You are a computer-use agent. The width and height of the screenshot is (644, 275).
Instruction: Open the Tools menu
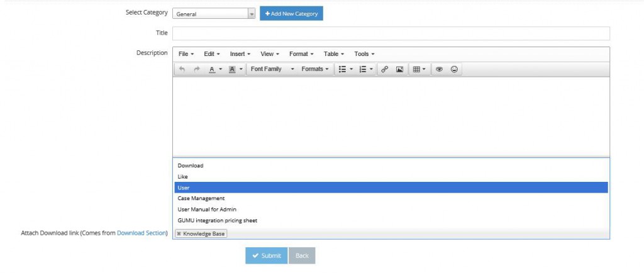click(x=364, y=54)
